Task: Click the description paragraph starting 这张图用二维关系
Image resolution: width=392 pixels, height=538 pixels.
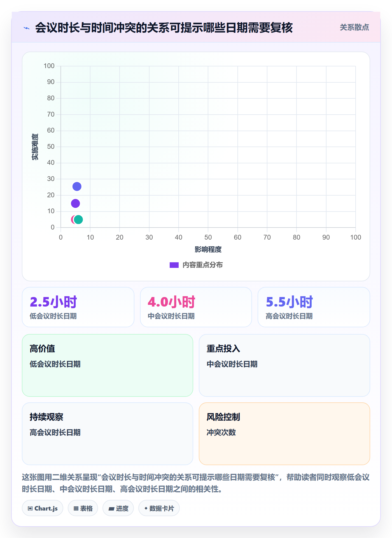Action: pyautogui.click(x=196, y=483)
